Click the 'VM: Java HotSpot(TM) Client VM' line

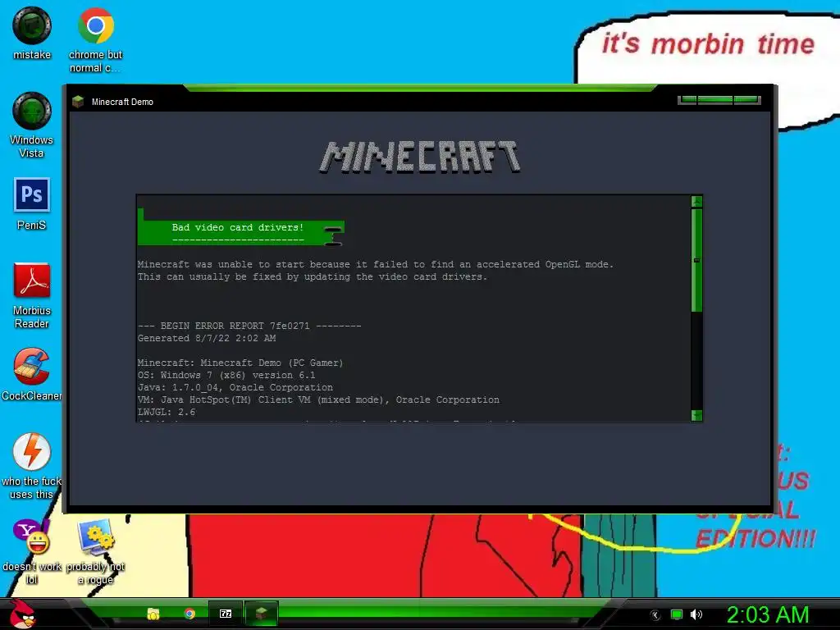318,399
